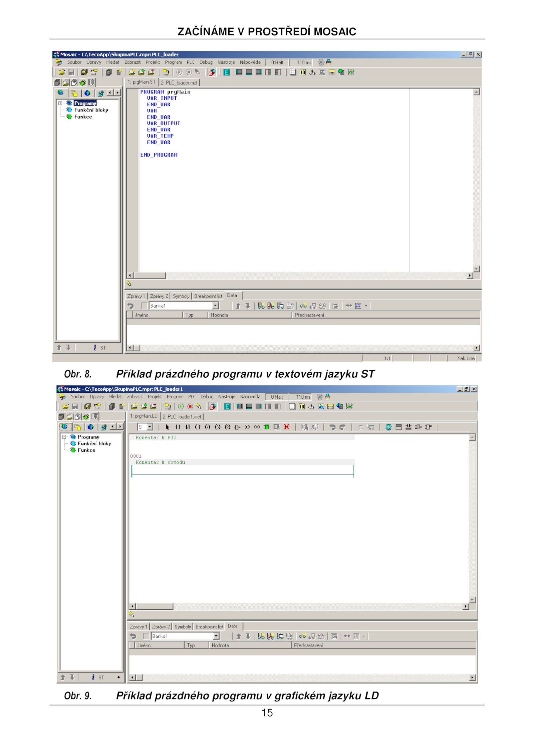Open small dropdown arrow at end of lower Data toolbar
The width and height of the screenshot is (534, 756).
[x=364, y=636]
